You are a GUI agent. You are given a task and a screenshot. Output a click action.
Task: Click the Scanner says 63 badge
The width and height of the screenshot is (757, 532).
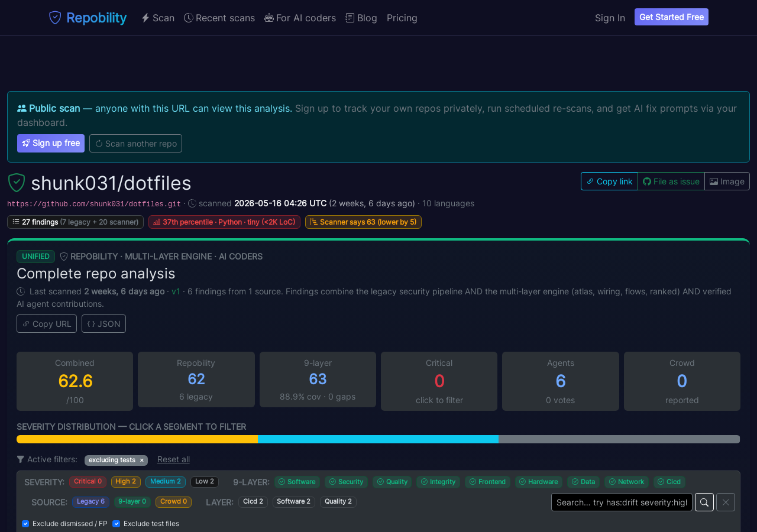(363, 222)
